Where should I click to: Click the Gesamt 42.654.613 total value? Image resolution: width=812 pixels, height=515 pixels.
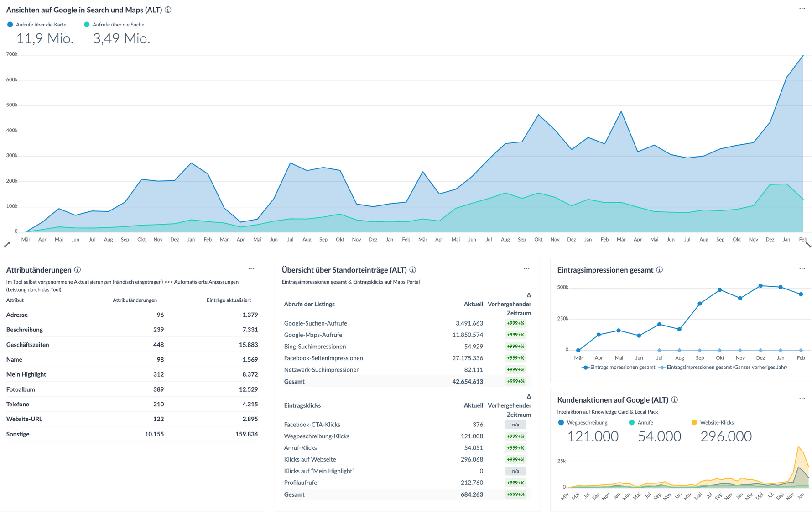[x=468, y=382]
